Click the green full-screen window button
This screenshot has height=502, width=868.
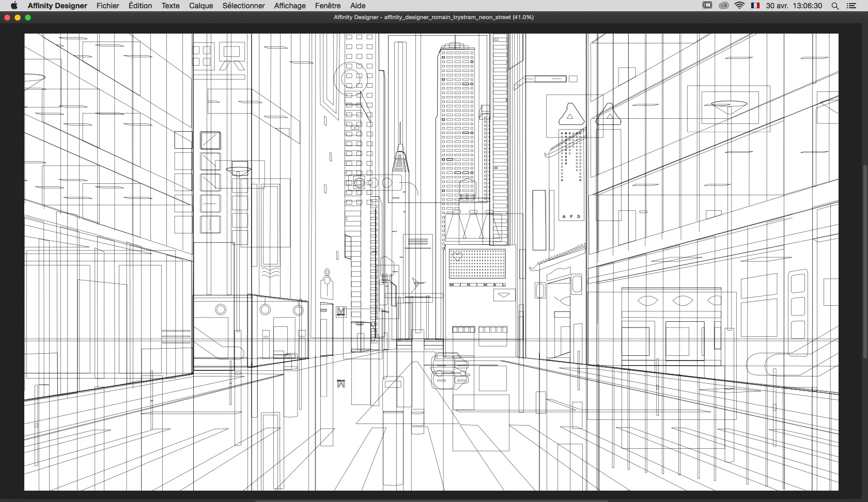pyautogui.click(x=28, y=18)
